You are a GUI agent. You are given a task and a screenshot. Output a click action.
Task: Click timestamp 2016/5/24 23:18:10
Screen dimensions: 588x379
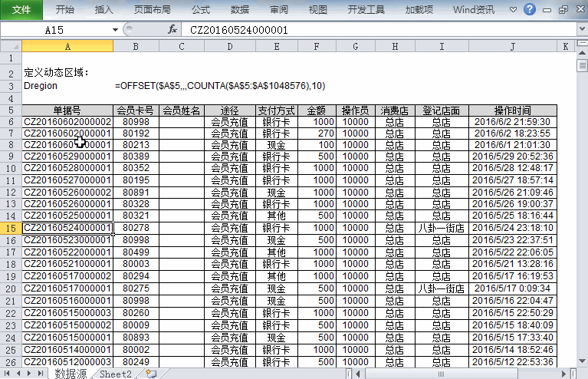point(513,228)
